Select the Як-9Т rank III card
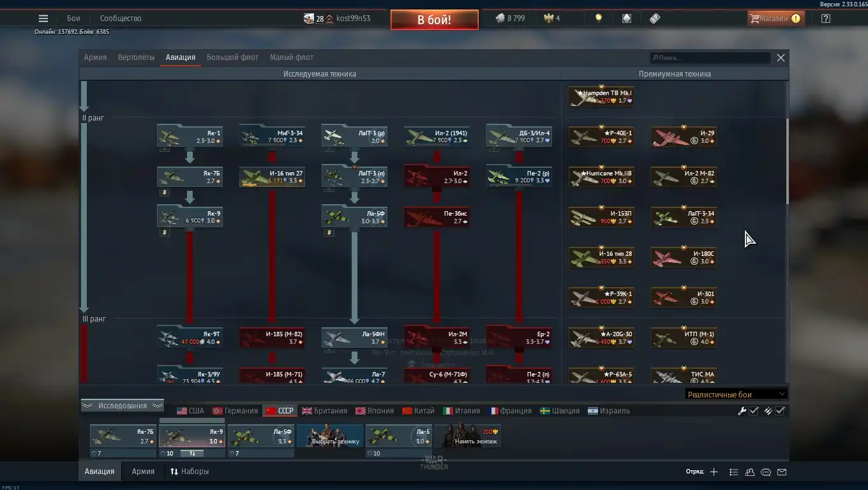This screenshot has height=490, width=868. [x=190, y=338]
